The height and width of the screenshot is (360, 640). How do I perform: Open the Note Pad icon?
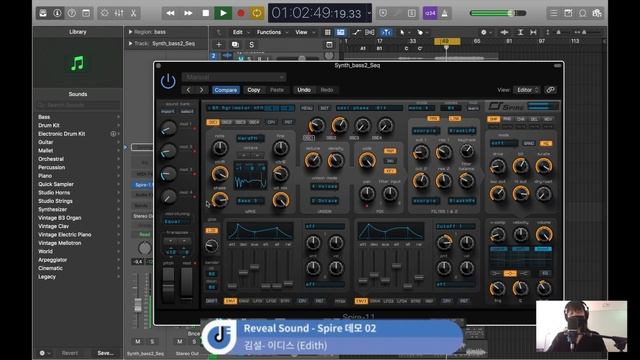pos(568,13)
